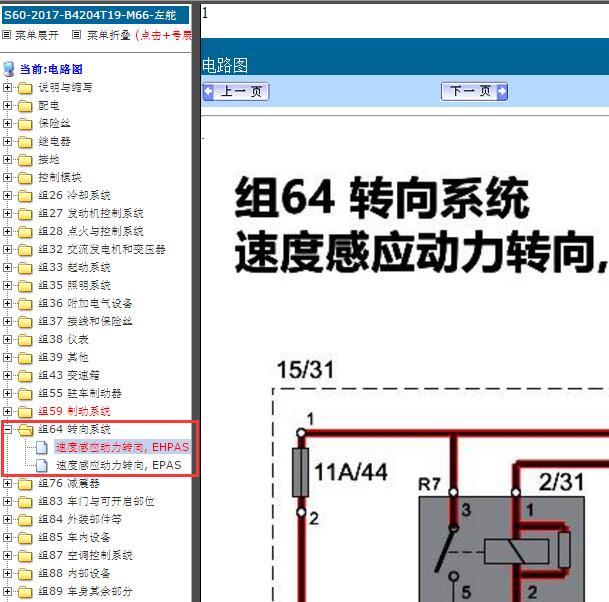This screenshot has height=602, width=609.
Task: Expand the 说明与缩写 folder node
Action: [x=7, y=87]
